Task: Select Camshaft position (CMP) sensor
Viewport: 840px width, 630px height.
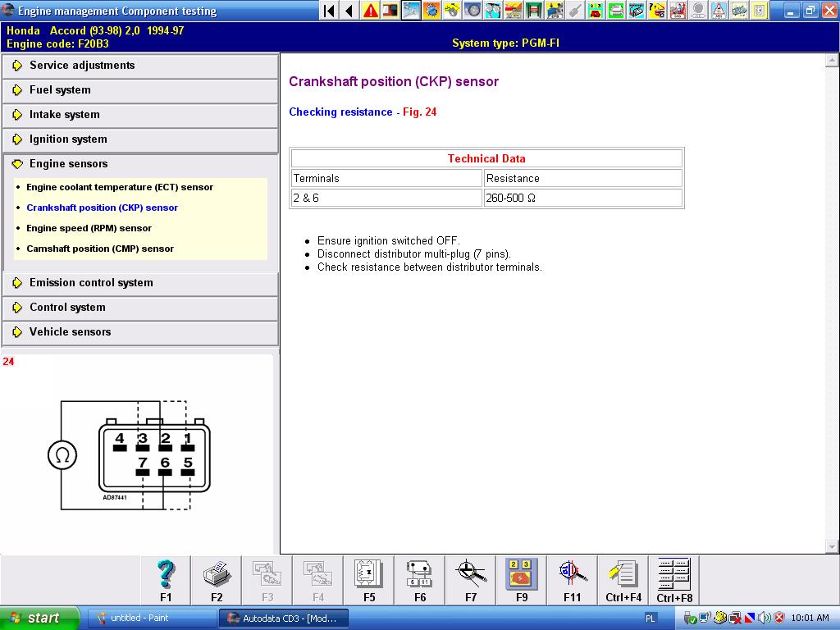Action: 99,249
